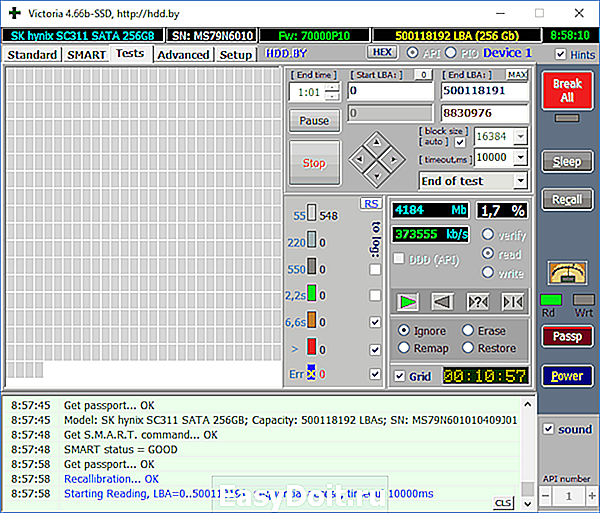This screenshot has height=513, width=600.
Task: Click the 220 ms block indicator
Action: coord(311,239)
